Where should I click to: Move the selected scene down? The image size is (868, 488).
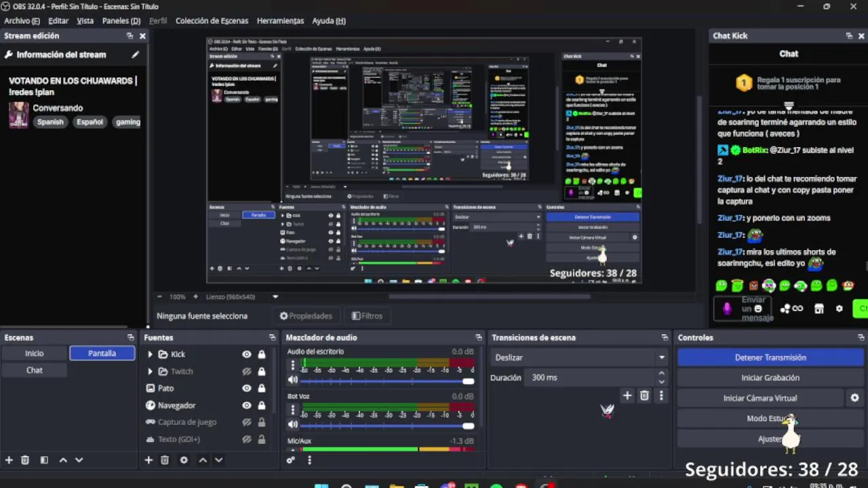(79, 460)
